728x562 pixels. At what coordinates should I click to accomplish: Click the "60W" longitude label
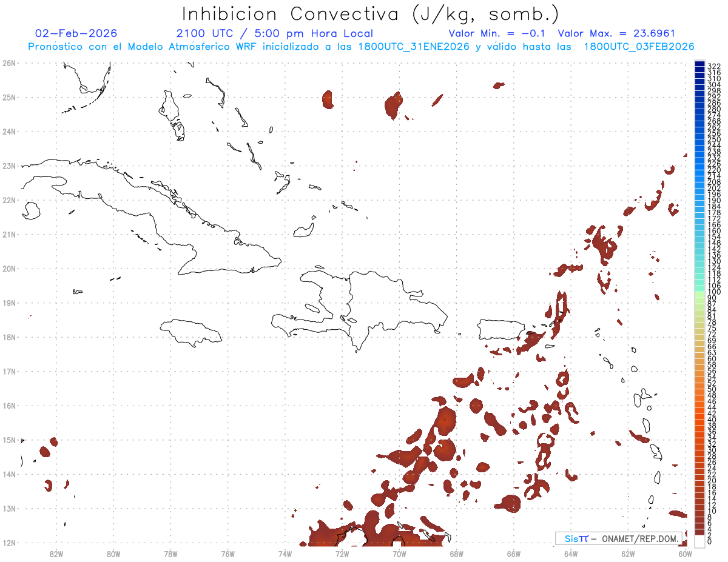click(x=685, y=553)
